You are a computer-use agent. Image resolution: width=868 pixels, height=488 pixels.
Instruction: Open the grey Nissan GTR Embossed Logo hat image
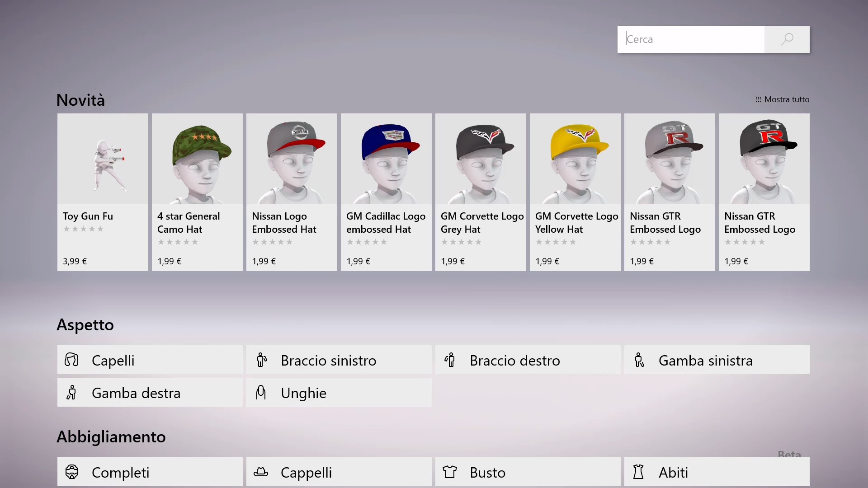tap(670, 159)
